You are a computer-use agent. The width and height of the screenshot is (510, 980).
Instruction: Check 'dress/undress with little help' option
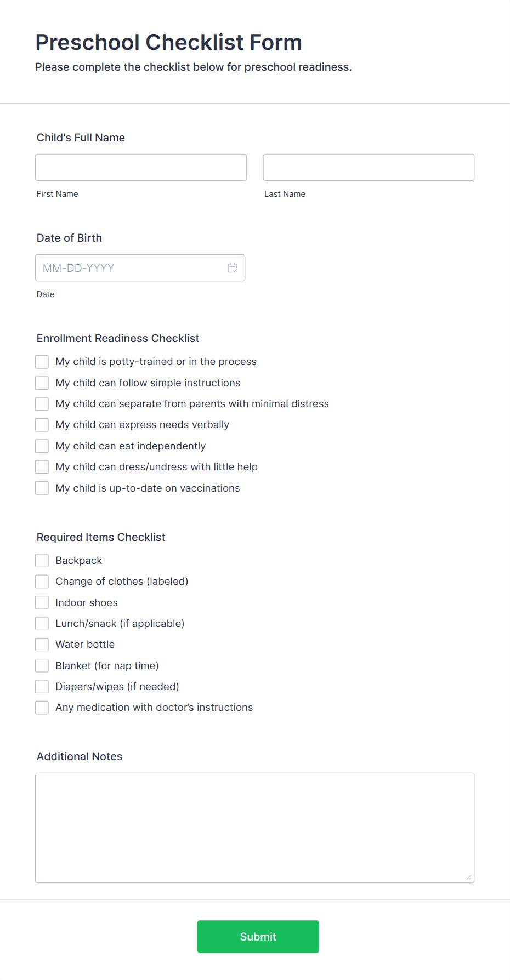click(42, 467)
